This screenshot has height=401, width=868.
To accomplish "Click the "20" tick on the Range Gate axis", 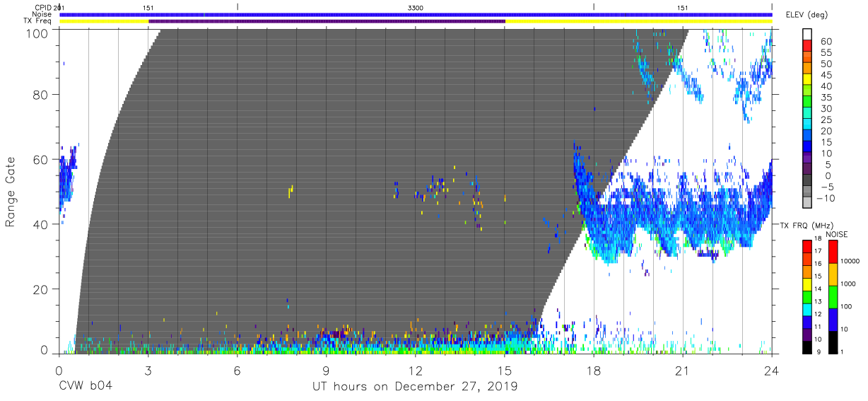I will pyautogui.click(x=40, y=290).
